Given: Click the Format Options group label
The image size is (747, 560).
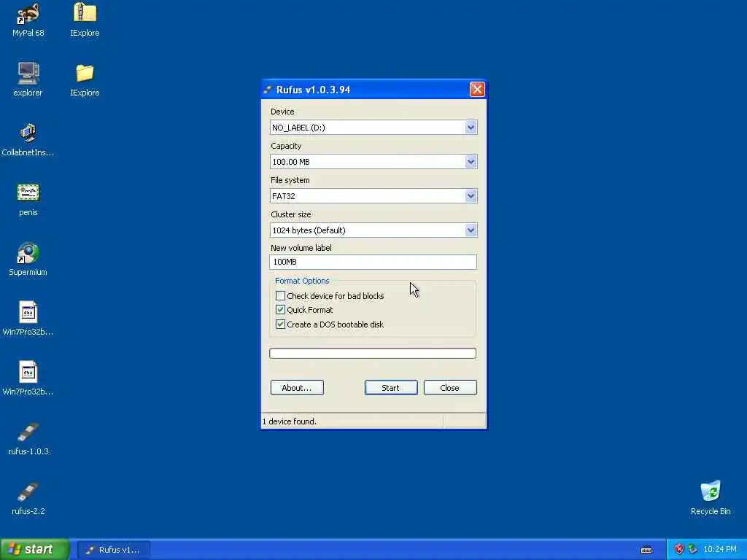Looking at the screenshot, I should coord(302,281).
